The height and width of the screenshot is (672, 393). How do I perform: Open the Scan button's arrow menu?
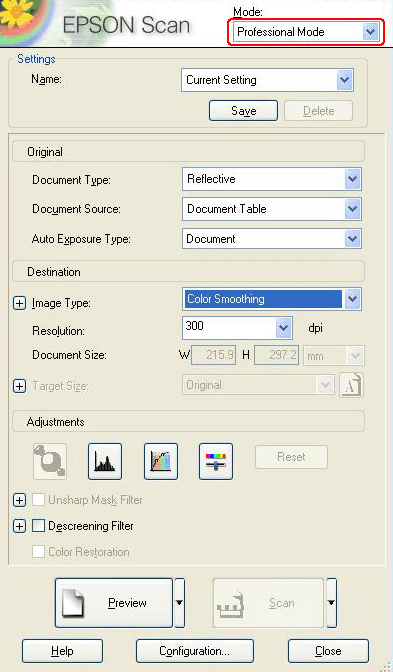click(331, 603)
